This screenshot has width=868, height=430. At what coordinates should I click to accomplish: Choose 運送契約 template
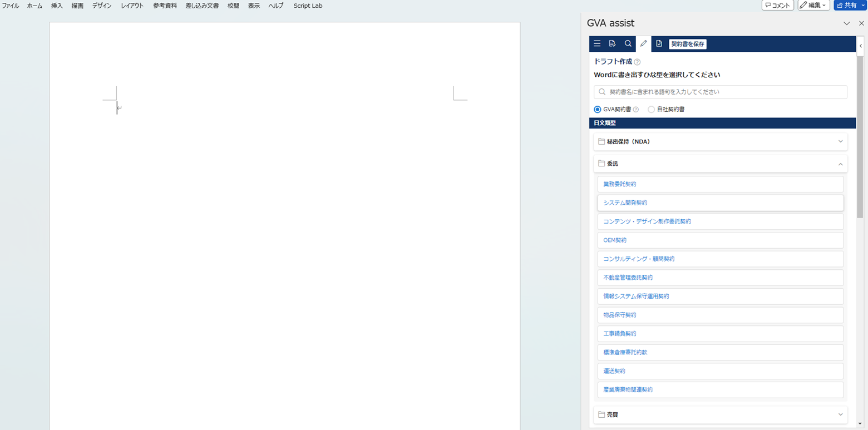pos(721,371)
